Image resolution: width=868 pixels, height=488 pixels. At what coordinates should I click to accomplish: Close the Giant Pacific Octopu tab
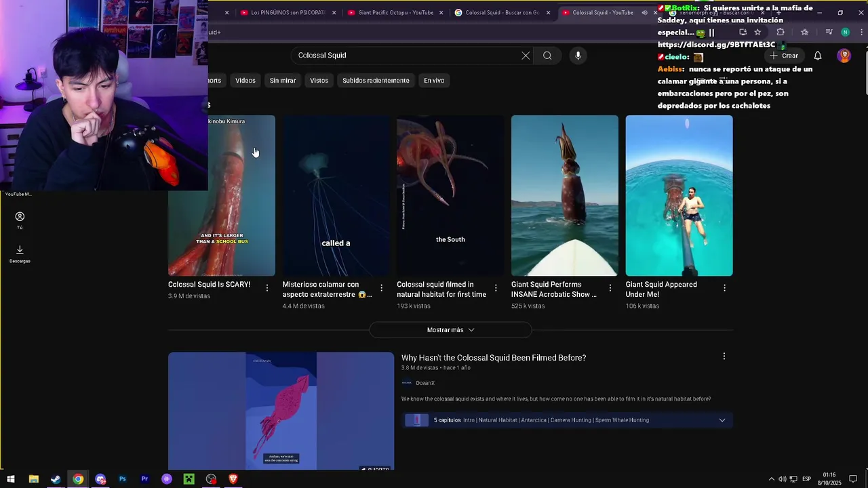pyautogui.click(x=441, y=12)
